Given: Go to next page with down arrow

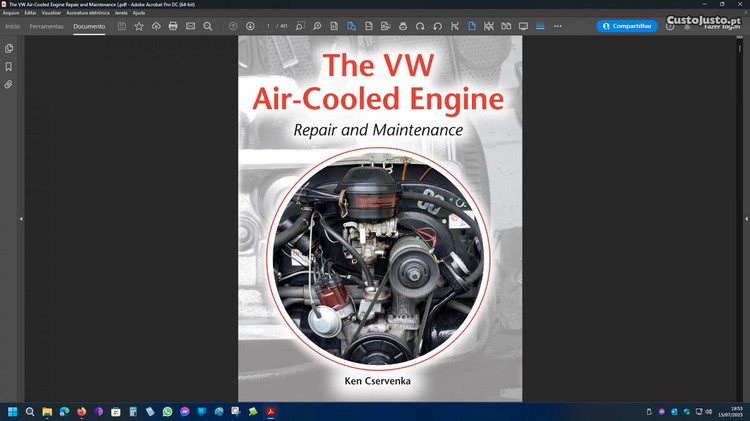Looking at the screenshot, I should 250,26.
